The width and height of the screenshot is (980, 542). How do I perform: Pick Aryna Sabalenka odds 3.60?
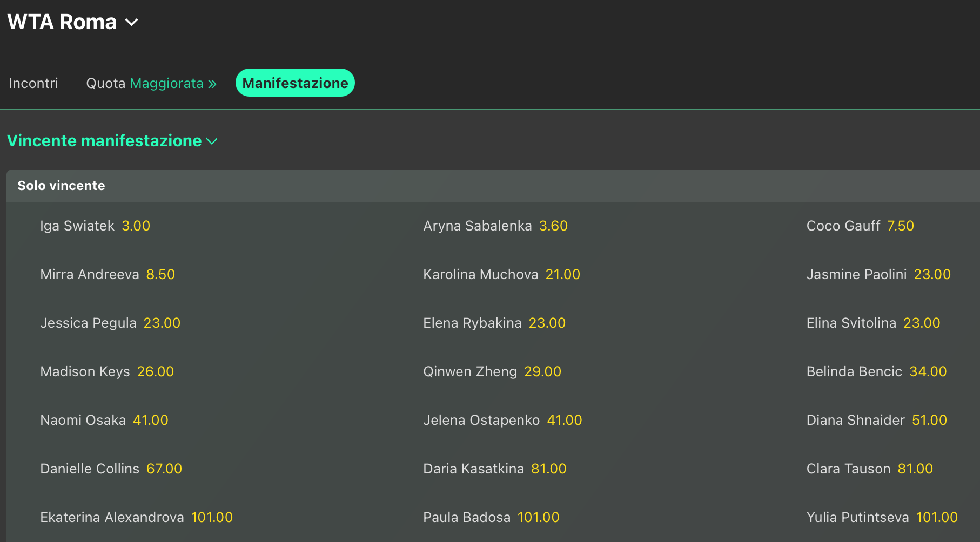(x=553, y=226)
